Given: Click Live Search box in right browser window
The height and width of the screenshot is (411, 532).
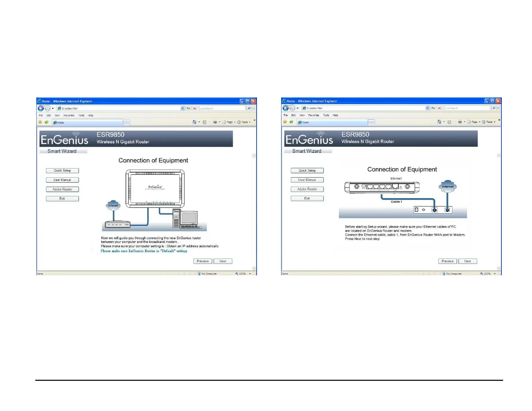Looking at the screenshot, I should click(467, 108).
